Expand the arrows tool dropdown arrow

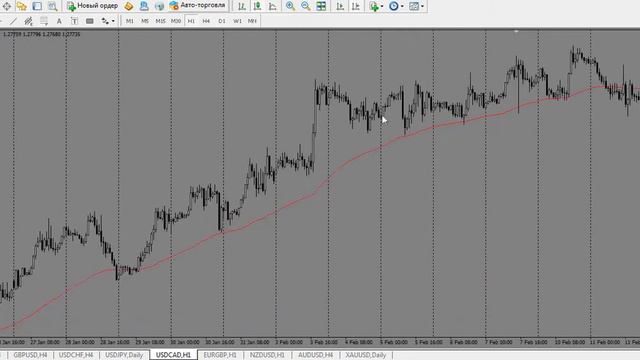[x=113, y=21]
